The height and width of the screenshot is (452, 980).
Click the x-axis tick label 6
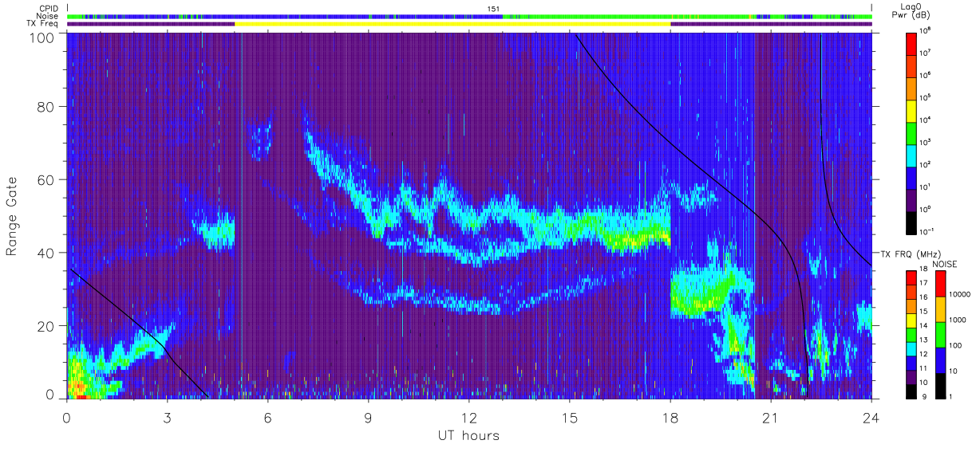(x=267, y=418)
